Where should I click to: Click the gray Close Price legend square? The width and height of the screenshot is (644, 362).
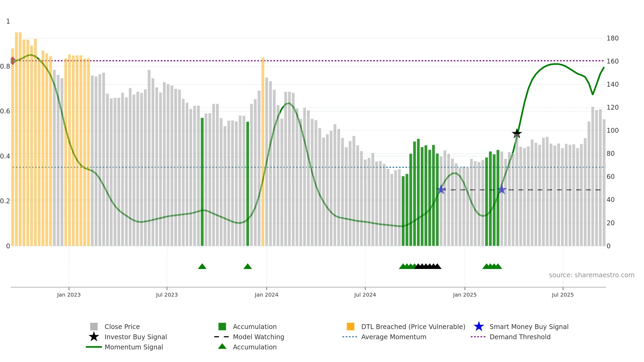(x=94, y=327)
